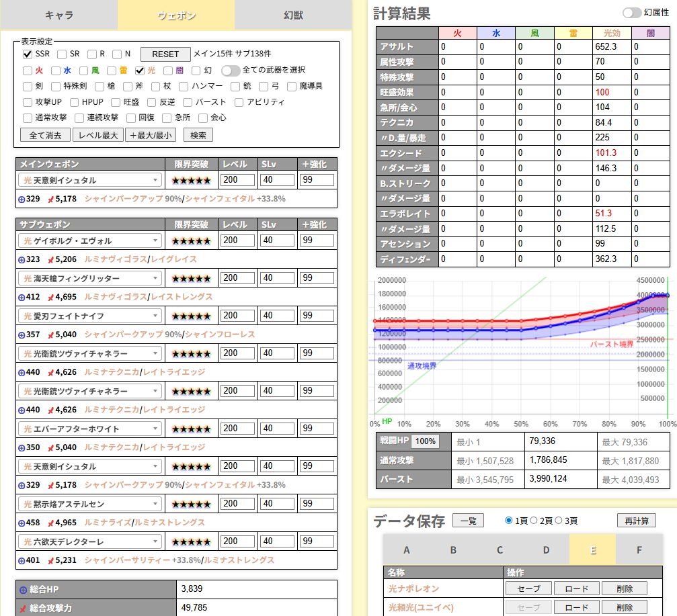
Task: Click the limit break stars for ゲイボルグ・エヴォル
Action: (192, 240)
